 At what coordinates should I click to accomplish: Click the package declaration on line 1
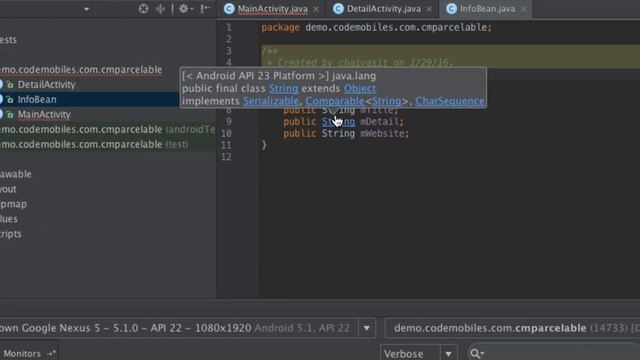(376, 27)
